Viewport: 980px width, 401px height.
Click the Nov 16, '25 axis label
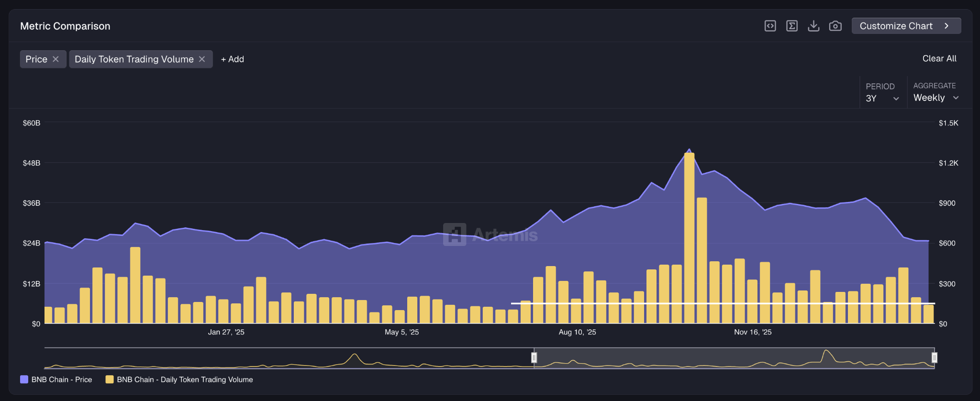coord(753,332)
